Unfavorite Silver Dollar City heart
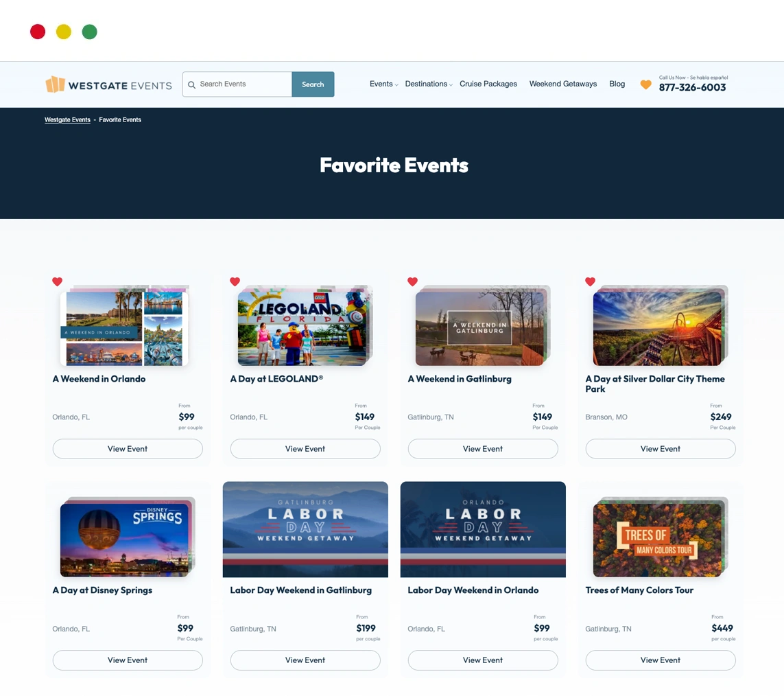The image size is (784, 696). tap(591, 281)
